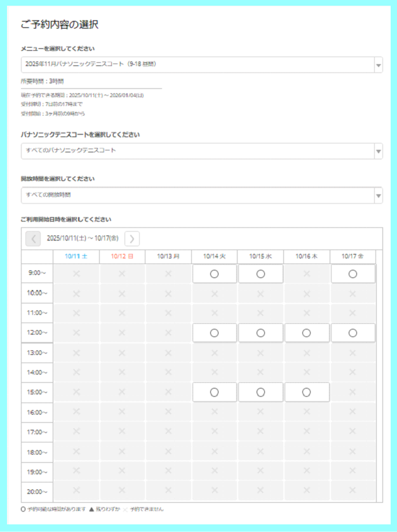Click the 9:00 time row label
The image size is (397, 532).
37,274
